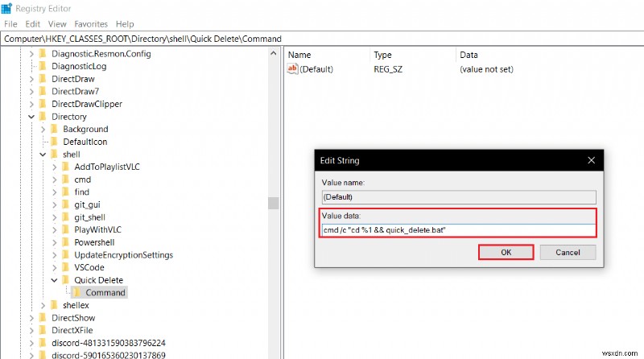Select the Command folder icon

coord(77,292)
